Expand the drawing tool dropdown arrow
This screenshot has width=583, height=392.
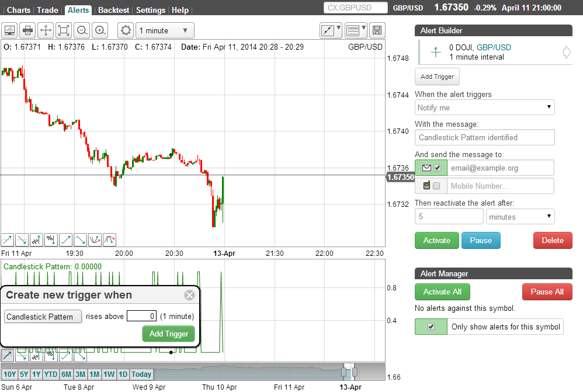point(338,28)
